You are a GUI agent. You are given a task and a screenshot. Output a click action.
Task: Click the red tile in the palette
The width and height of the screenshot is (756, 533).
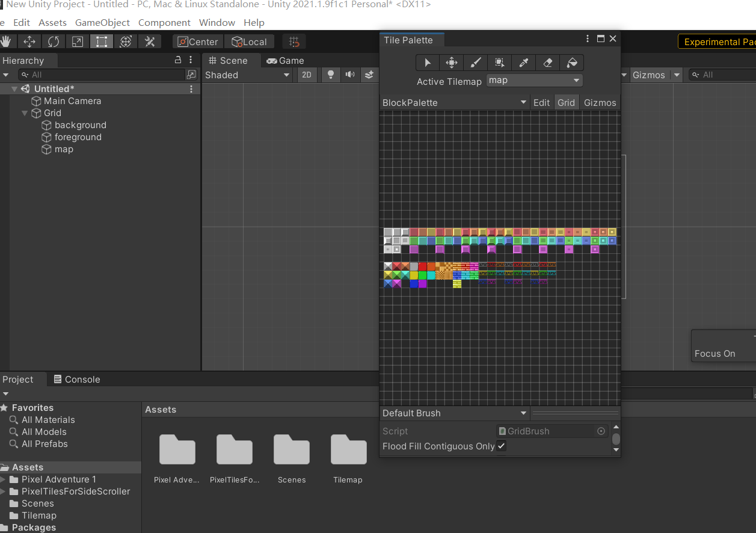[x=422, y=266]
